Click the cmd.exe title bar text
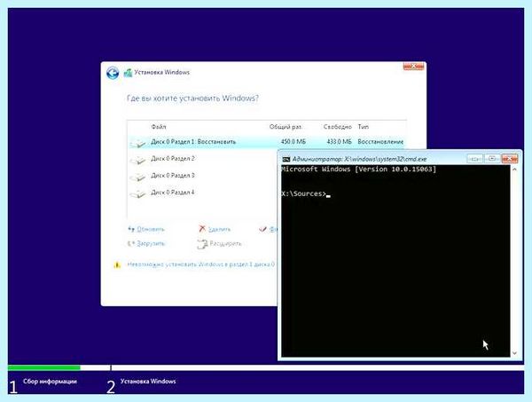The height and width of the screenshot is (402, 532). (359, 159)
